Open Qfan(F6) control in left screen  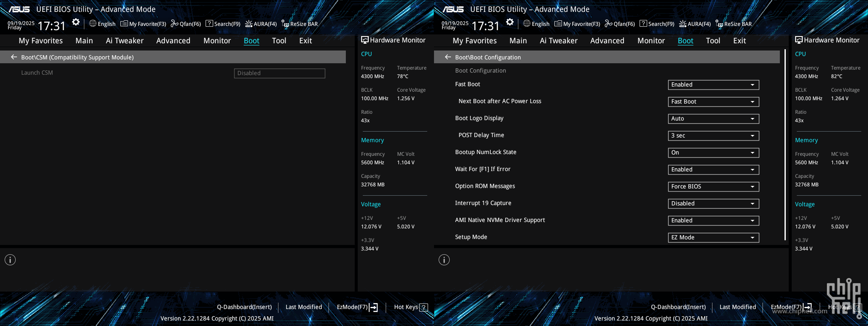tap(186, 24)
